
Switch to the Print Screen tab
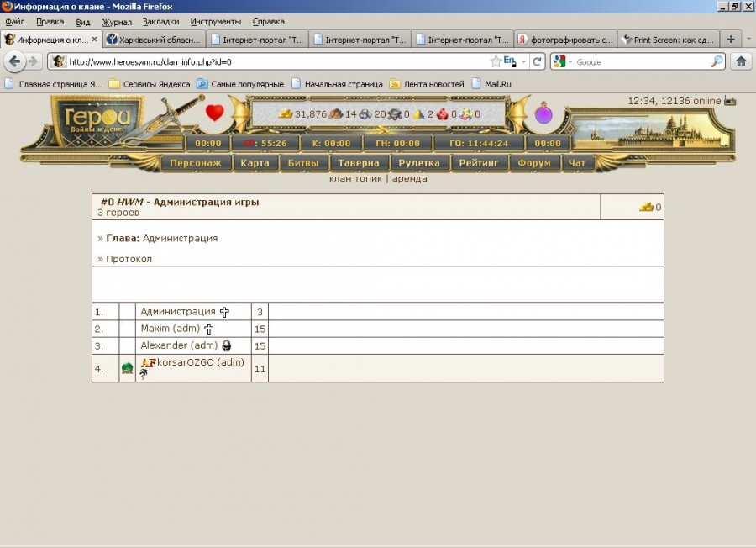pos(669,40)
